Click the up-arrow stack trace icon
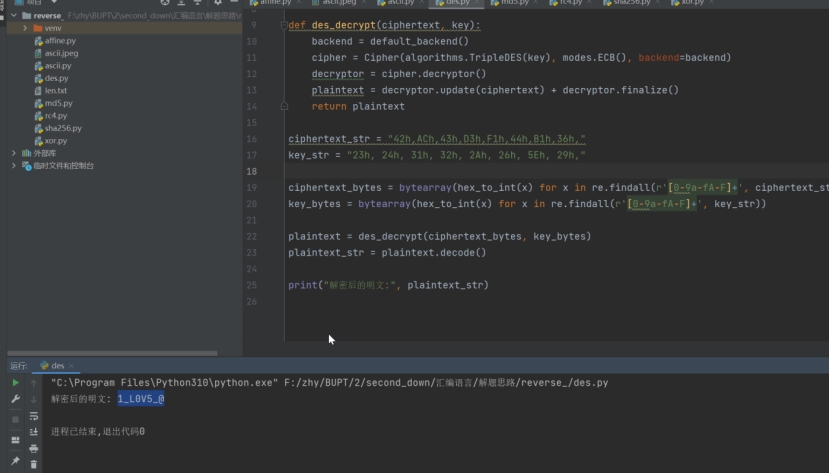The width and height of the screenshot is (830, 474). coord(34,382)
